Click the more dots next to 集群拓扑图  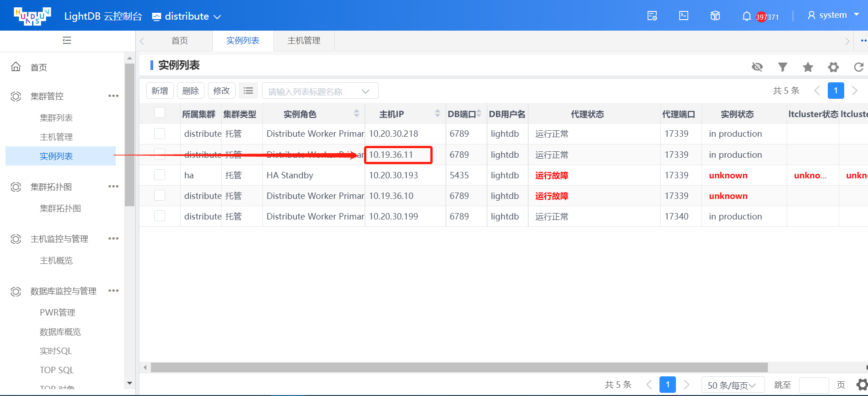pyautogui.click(x=113, y=187)
